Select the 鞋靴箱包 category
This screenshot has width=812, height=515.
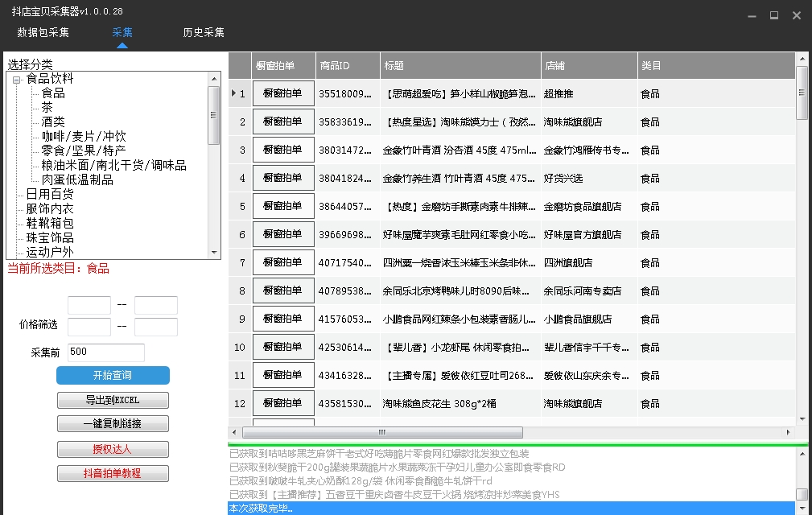tap(50, 224)
